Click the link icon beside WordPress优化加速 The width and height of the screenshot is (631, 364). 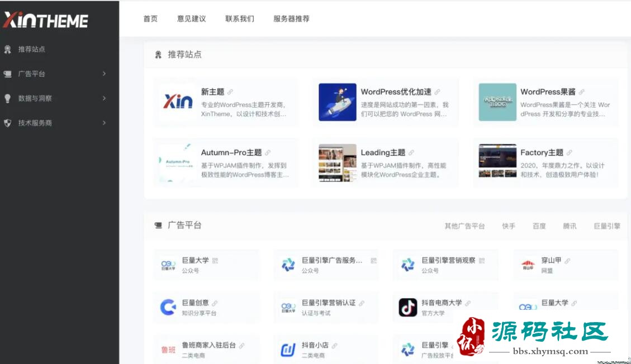pos(437,92)
